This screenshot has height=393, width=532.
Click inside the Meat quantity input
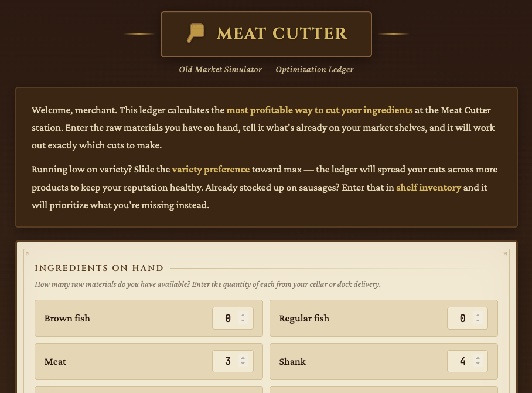229,361
